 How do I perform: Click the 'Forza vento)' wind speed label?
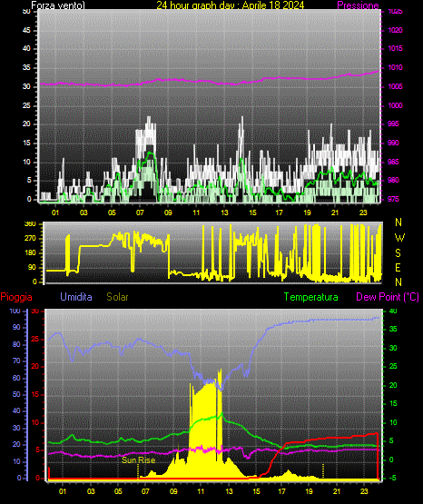point(58,5)
